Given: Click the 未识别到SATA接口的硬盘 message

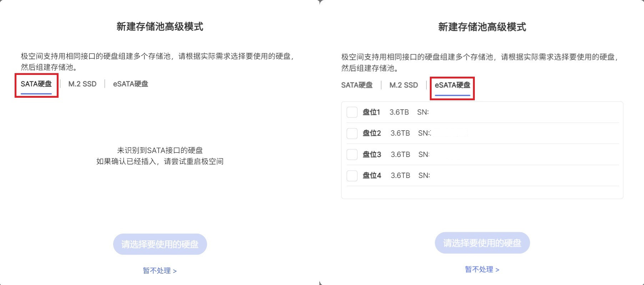Looking at the screenshot, I should (160, 151).
